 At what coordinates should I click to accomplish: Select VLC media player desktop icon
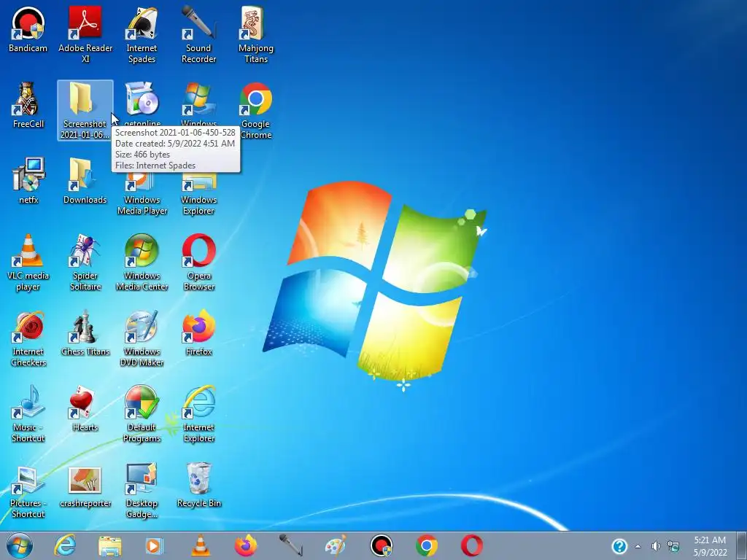coord(28,262)
